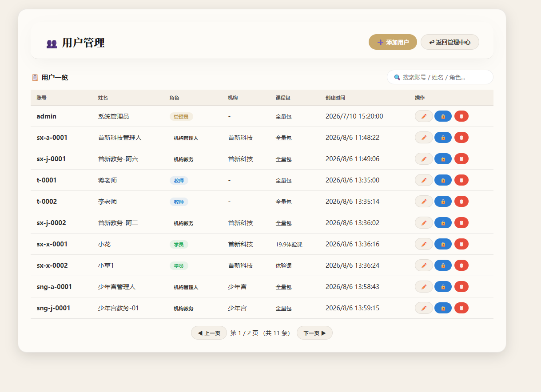Click the 创建时间 column header

coord(335,98)
